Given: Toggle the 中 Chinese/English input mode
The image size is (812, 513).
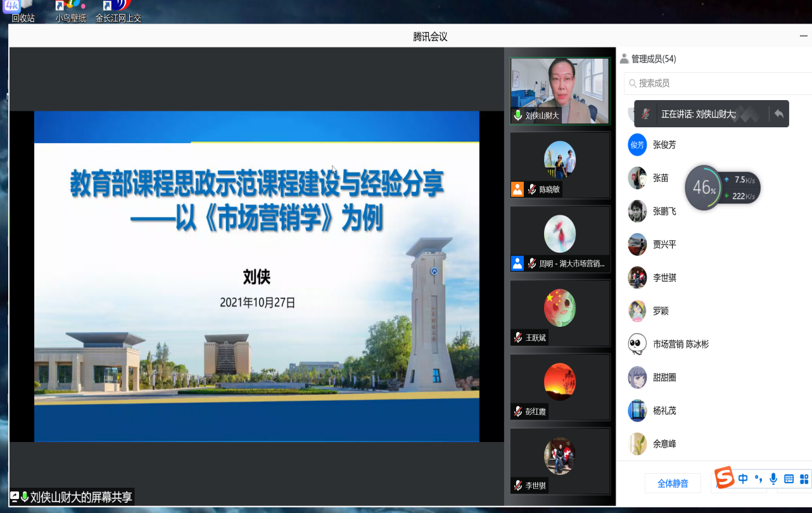Looking at the screenshot, I should (x=743, y=479).
